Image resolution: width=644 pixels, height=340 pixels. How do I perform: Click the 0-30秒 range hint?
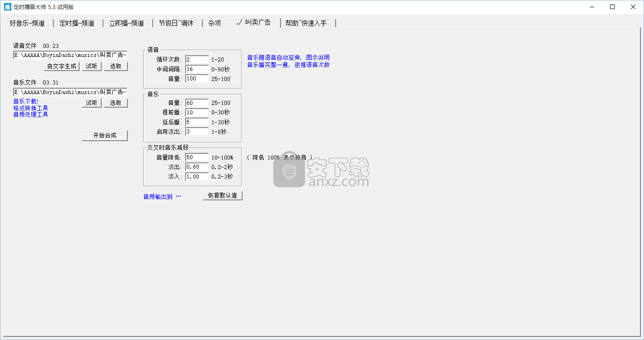click(220, 113)
